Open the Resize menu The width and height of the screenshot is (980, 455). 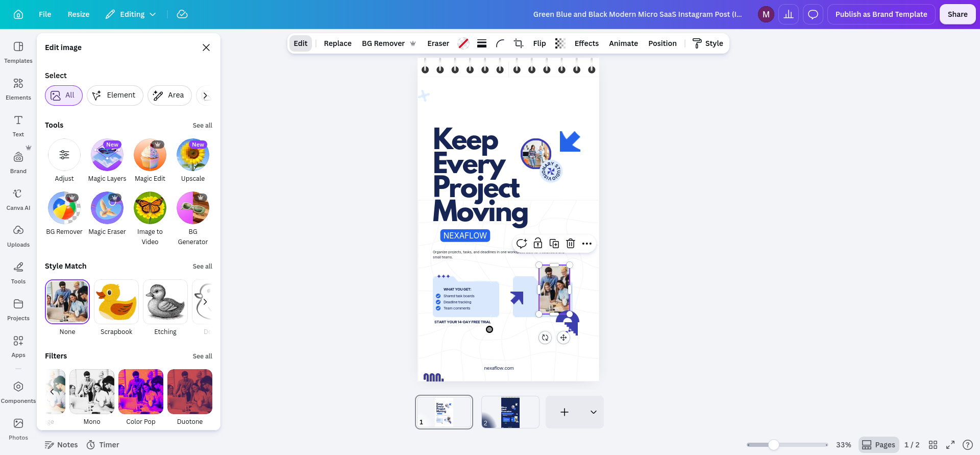point(79,14)
